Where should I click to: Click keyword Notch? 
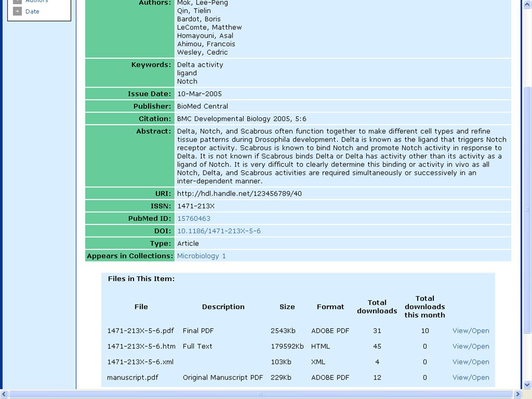pos(187,81)
